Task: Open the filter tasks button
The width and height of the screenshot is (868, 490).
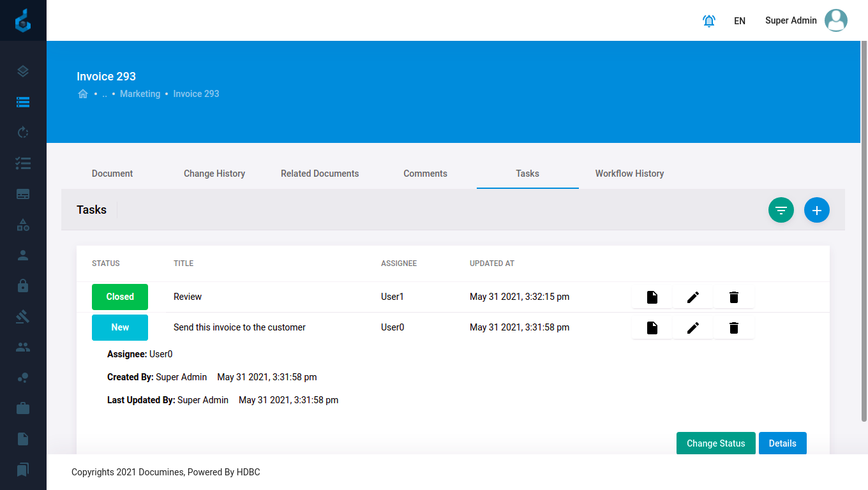Action: (x=781, y=210)
